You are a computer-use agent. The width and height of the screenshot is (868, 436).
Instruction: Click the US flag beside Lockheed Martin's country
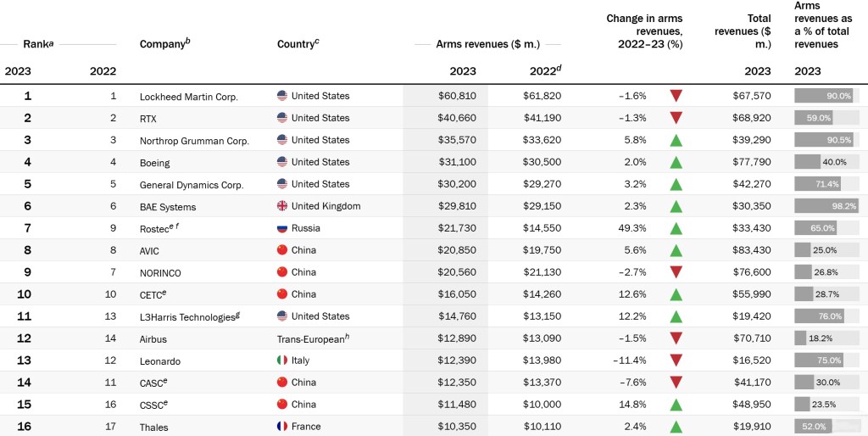tap(282, 96)
